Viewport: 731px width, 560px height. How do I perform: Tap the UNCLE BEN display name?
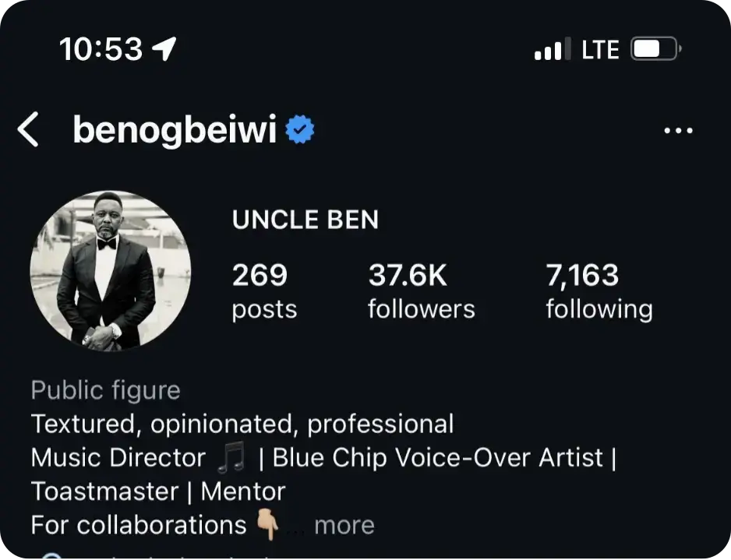[305, 220]
